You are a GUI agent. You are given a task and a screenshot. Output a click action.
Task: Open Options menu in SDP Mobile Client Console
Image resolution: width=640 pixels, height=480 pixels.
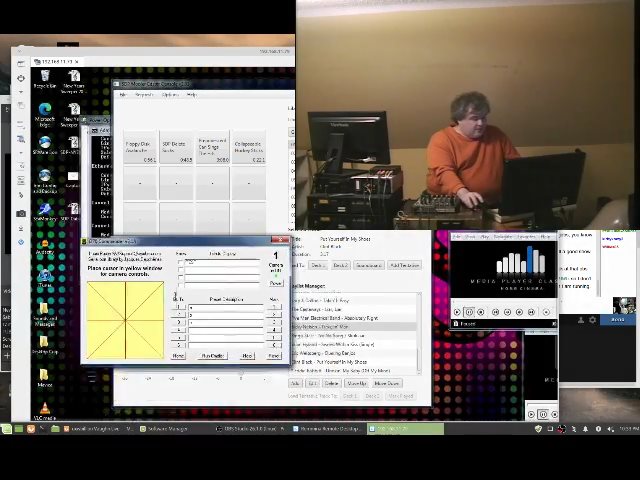[x=170, y=95]
